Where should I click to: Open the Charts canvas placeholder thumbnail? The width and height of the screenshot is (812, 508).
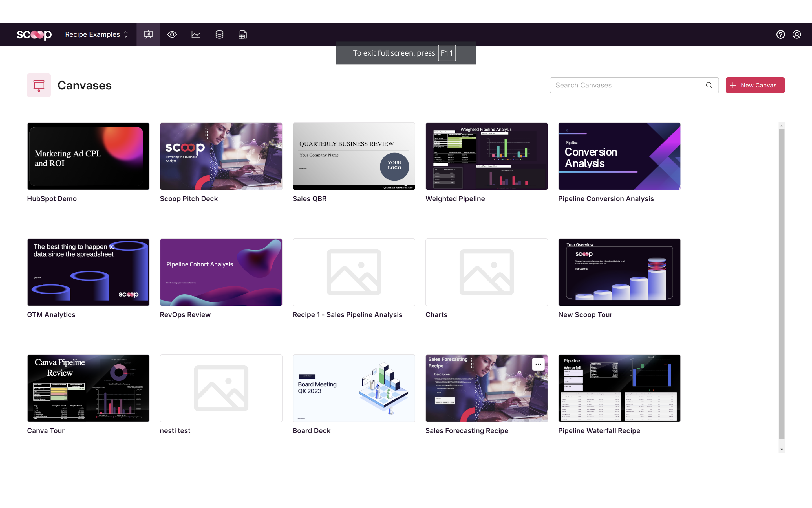487,272
